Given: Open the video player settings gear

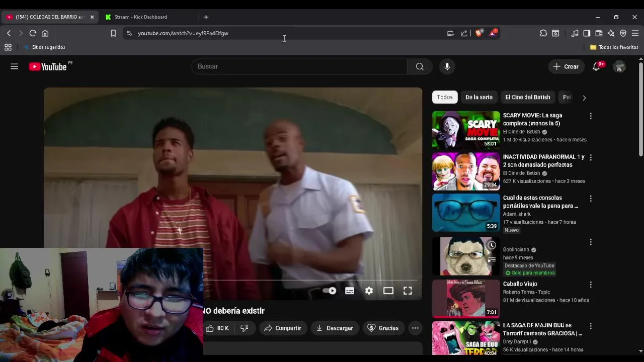Looking at the screenshot, I should coord(369,291).
